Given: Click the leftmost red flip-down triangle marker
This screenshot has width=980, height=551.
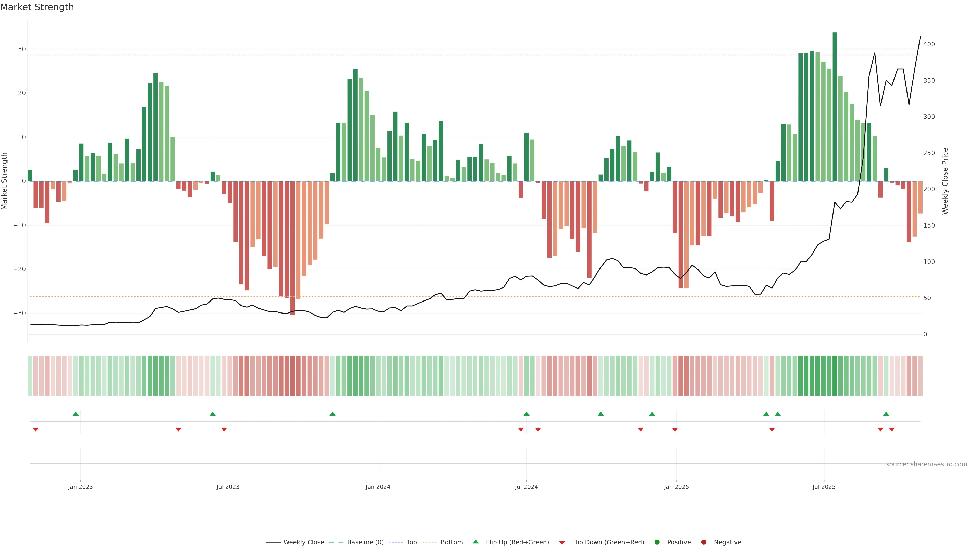Looking at the screenshot, I should pos(36,429).
